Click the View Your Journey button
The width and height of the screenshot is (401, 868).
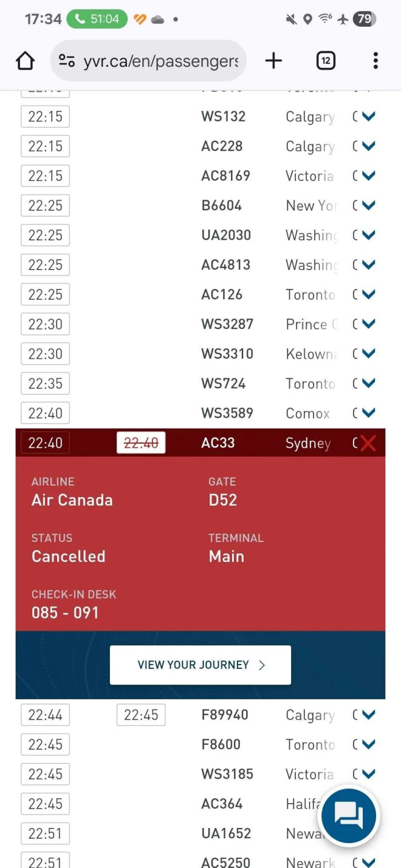[x=200, y=665]
